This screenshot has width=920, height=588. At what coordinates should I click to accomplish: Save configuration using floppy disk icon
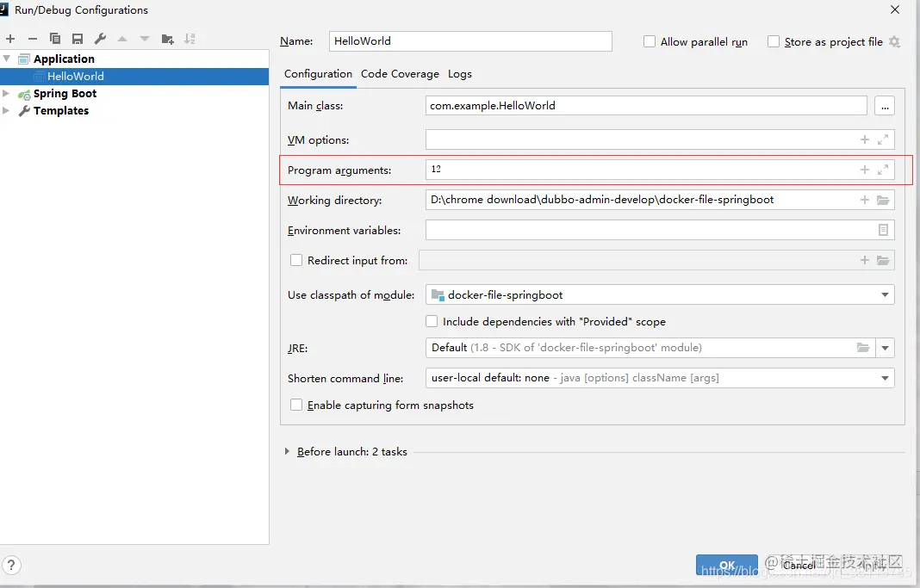tap(78, 39)
